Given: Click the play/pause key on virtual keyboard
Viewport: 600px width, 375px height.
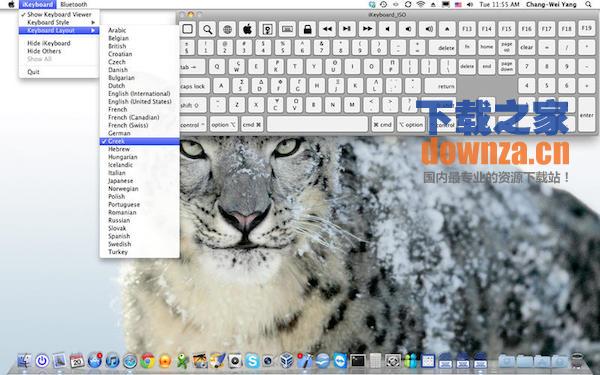Looking at the screenshot, I should (x=347, y=29).
